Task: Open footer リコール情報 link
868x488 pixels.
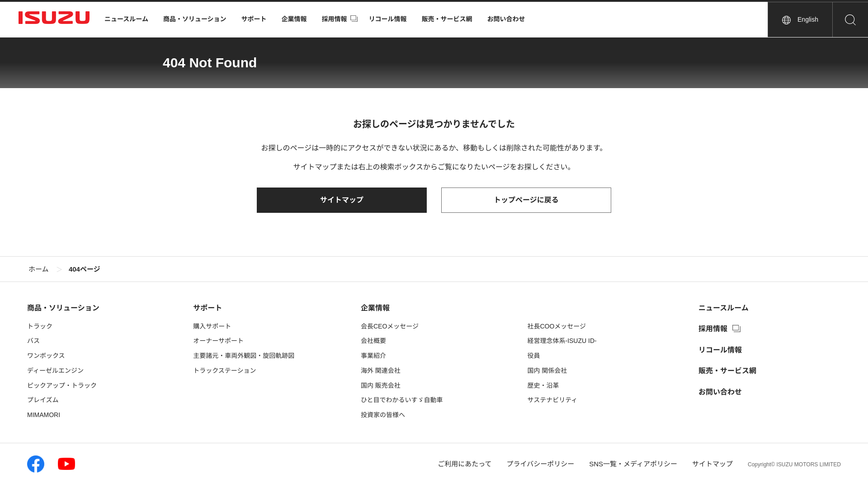Action: click(x=720, y=350)
